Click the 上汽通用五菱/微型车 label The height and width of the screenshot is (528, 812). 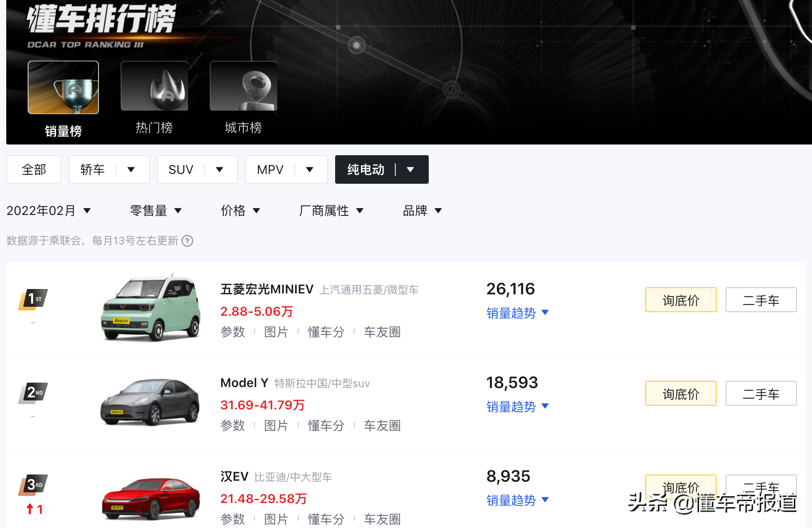click(369, 290)
